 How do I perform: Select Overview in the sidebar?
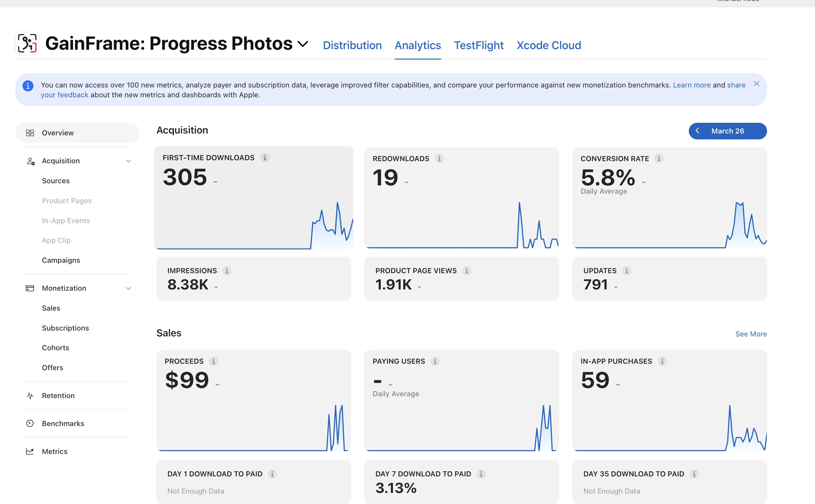(x=77, y=133)
